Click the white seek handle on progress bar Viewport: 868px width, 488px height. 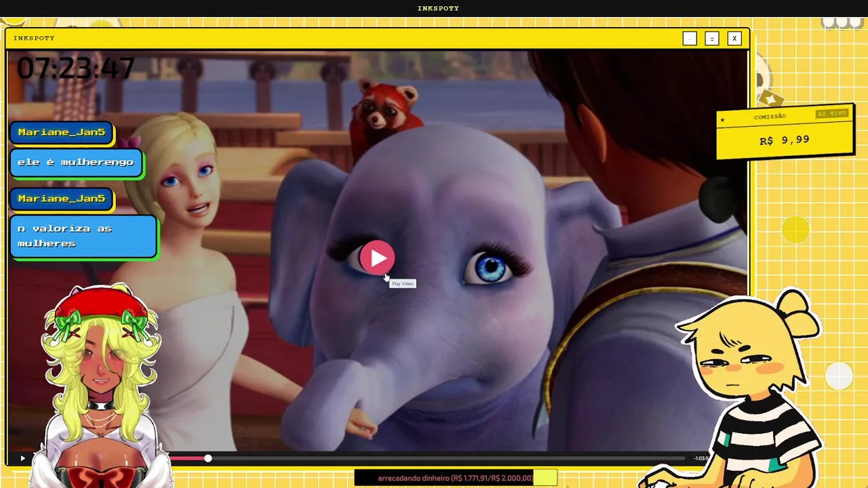pyautogui.click(x=208, y=458)
